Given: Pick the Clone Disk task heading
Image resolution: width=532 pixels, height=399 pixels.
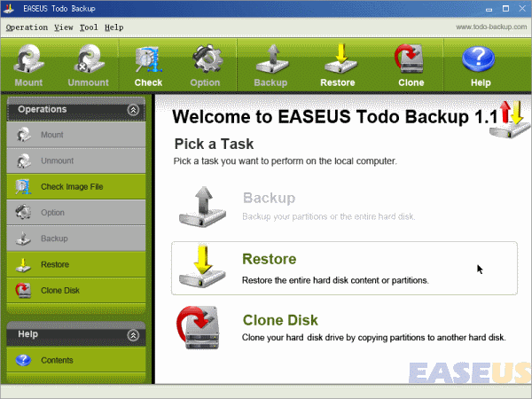Looking at the screenshot, I should 280,320.
